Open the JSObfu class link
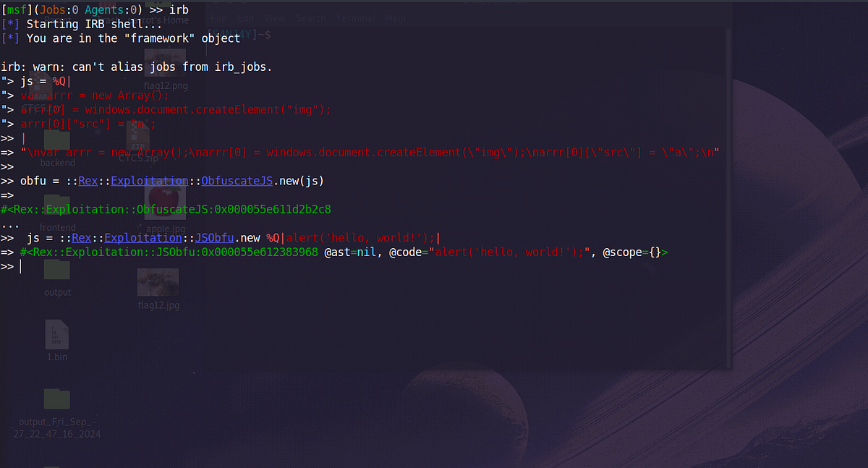Image resolution: width=868 pixels, height=468 pixels. (x=214, y=237)
